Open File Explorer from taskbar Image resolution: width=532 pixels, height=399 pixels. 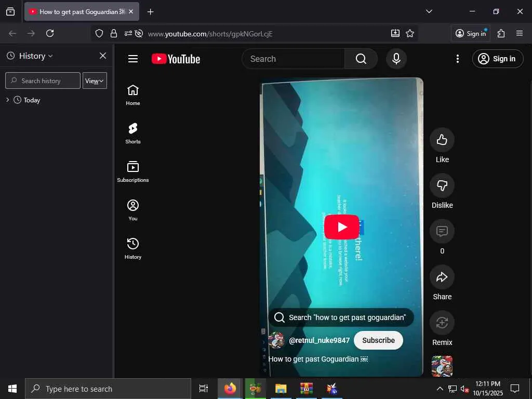[281, 389]
